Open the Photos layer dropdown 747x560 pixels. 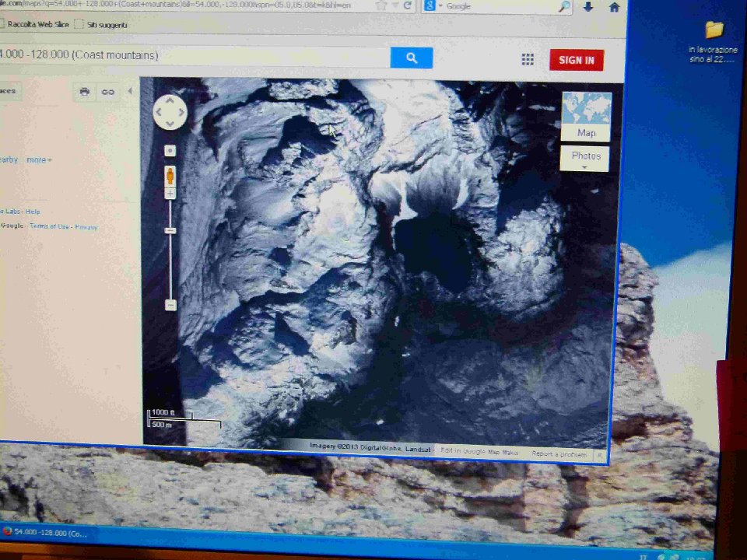point(584,159)
